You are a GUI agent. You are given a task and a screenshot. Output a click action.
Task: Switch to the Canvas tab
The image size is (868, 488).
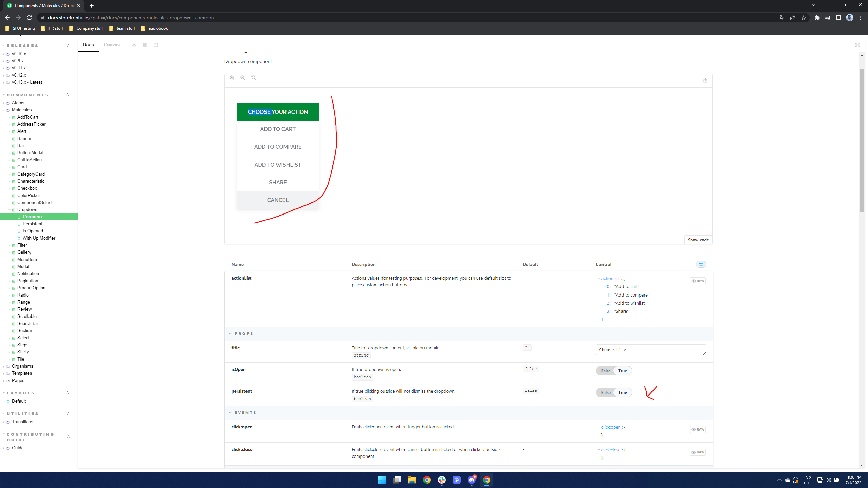(x=112, y=45)
